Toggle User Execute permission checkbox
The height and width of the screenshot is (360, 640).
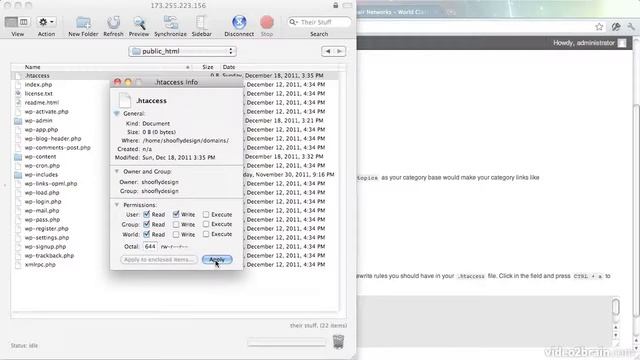point(206,214)
